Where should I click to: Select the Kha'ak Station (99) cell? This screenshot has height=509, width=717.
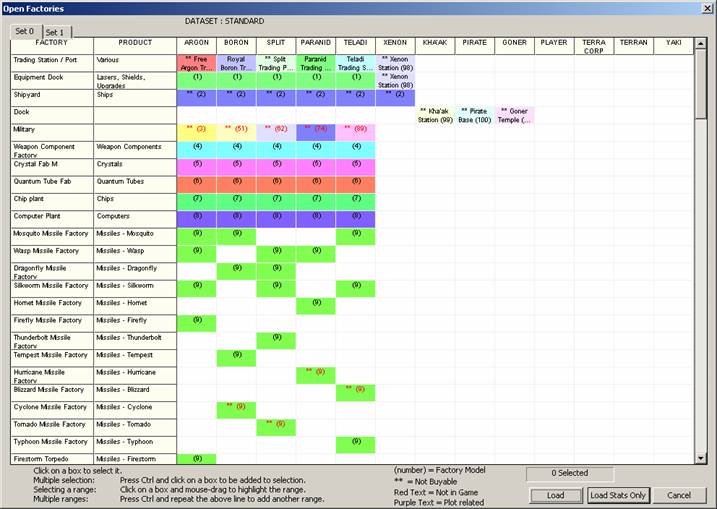[435, 115]
